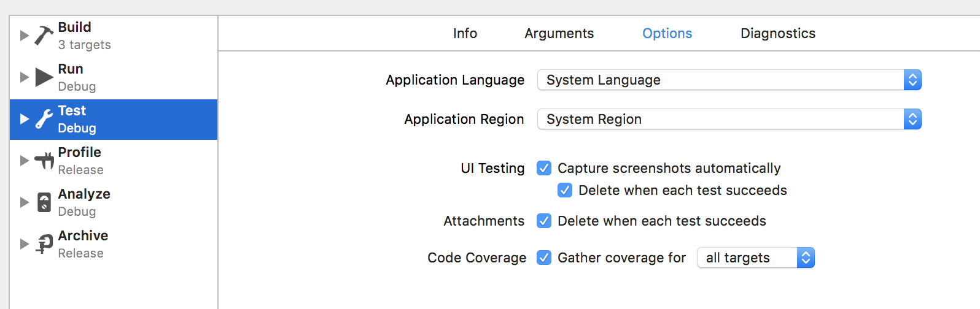Toggle Attachments delete-on-success checkbox
The image size is (980, 309).
pyautogui.click(x=544, y=221)
